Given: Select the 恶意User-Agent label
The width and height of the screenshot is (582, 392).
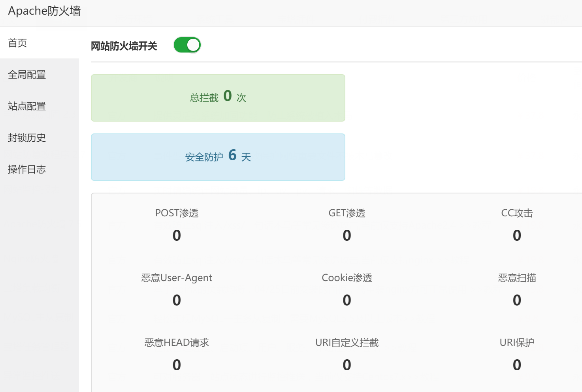Looking at the screenshot, I should 177,278.
